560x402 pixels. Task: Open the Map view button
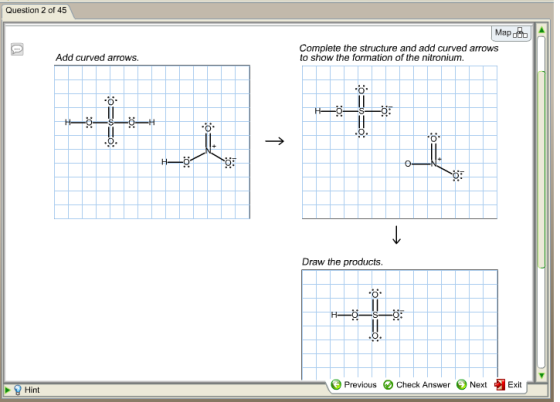click(511, 33)
